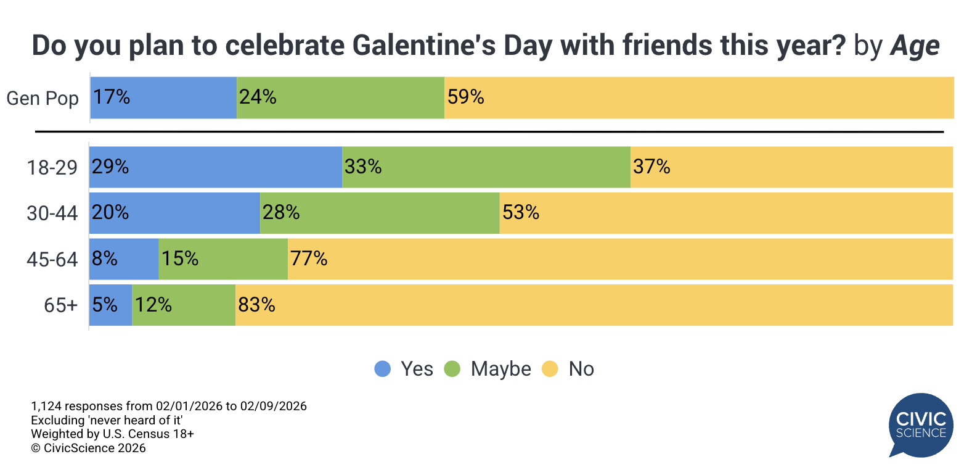Click the 18-29 green 33% segment
This screenshot has height=475, width=980.
[x=486, y=167]
